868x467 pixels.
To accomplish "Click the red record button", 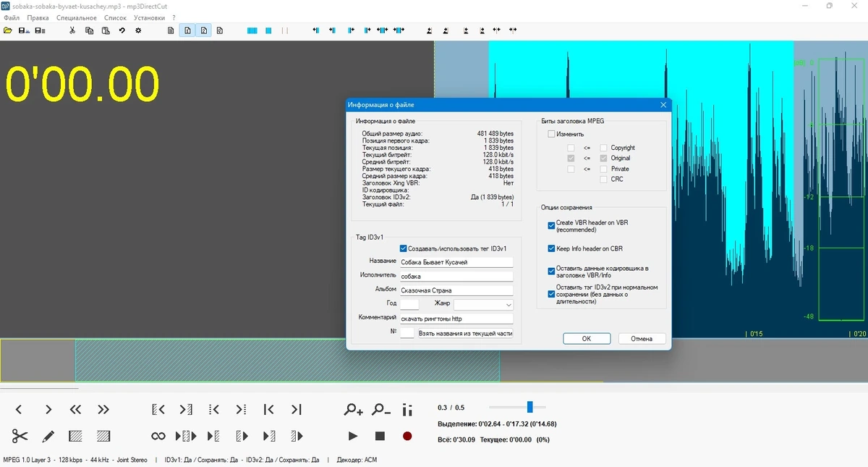I will coord(407,436).
